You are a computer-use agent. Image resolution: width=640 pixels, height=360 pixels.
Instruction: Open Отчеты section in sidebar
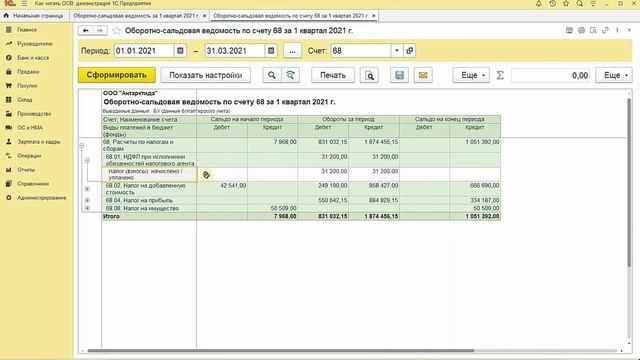26,169
